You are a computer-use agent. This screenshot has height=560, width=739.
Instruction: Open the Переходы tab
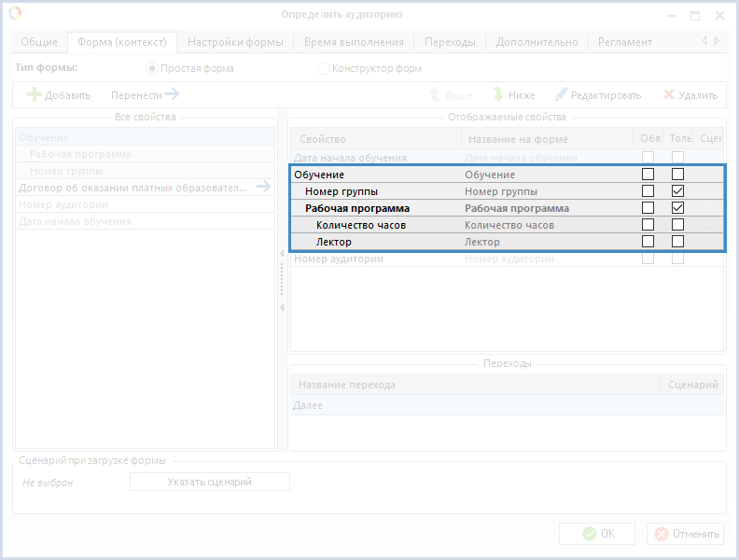pyautogui.click(x=450, y=42)
